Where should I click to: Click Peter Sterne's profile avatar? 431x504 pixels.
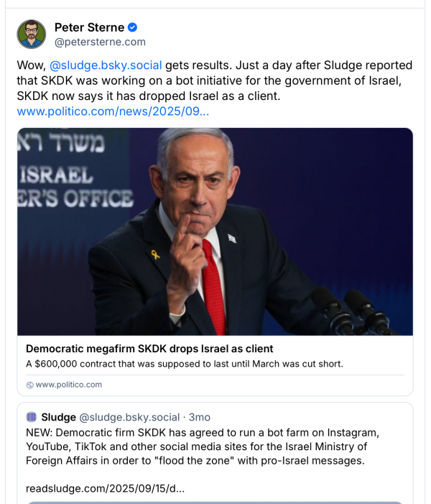32,34
